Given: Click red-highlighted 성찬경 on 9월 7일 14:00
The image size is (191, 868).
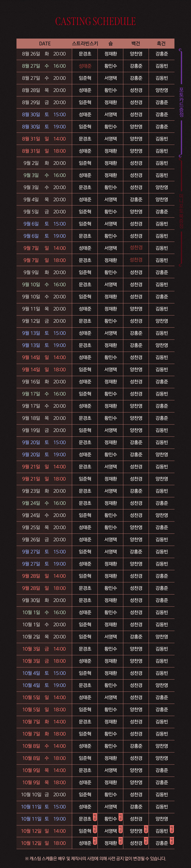Looking at the screenshot, I should pos(136,248).
